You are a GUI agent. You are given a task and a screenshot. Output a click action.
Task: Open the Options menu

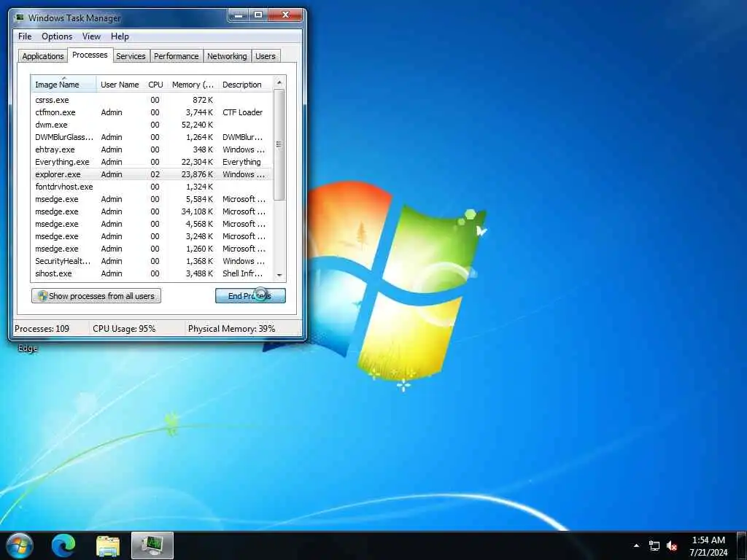[x=57, y=36]
